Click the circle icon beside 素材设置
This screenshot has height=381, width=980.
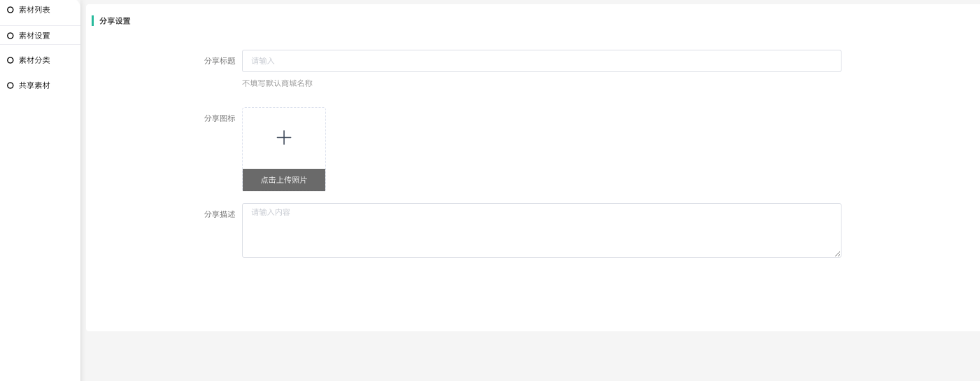[10, 36]
